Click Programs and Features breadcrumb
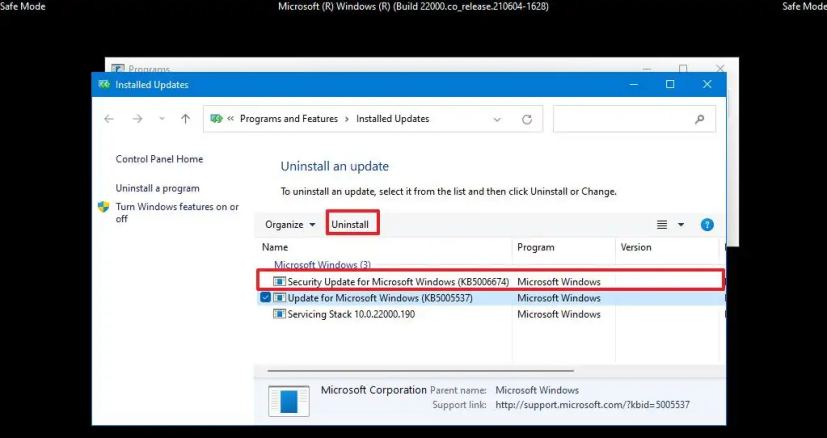The height and width of the screenshot is (438, 827). pos(289,119)
